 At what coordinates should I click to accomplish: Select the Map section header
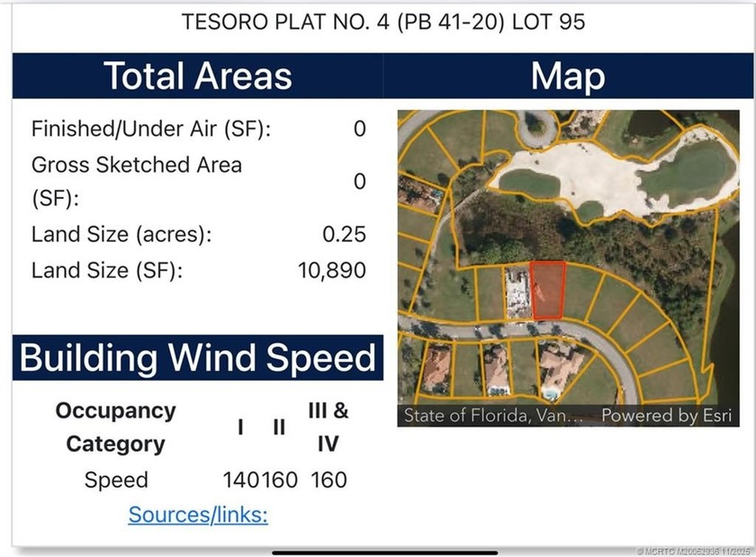568,76
